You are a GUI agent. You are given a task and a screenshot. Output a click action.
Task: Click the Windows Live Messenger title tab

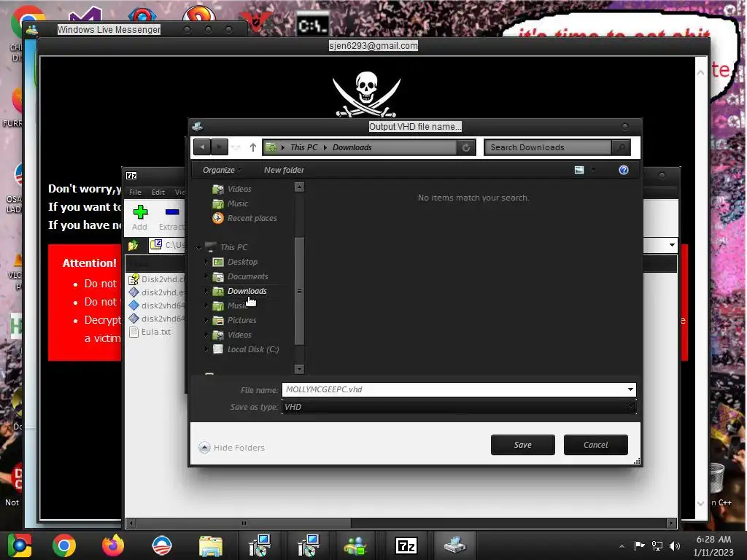point(109,29)
